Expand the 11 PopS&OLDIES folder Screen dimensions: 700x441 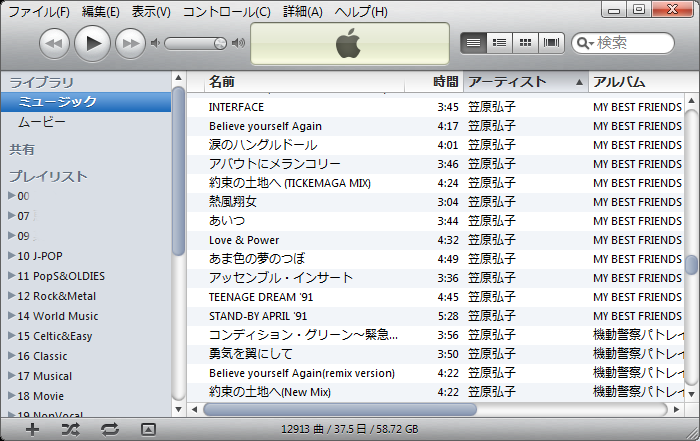[12, 275]
